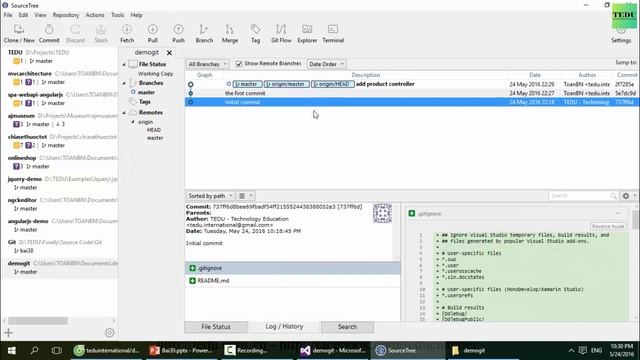The height and width of the screenshot is (360, 640).
Task: Click the .gitignore added-file icon in file list
Action: [x=193, y=268]
